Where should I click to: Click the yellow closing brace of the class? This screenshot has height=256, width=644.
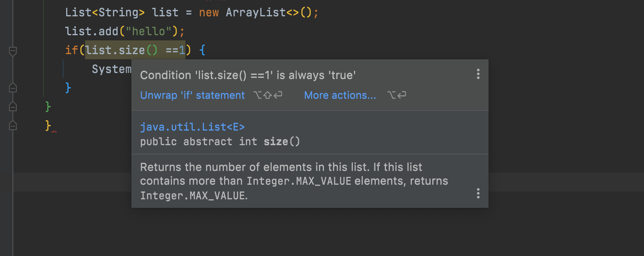[x=48, y=125]
